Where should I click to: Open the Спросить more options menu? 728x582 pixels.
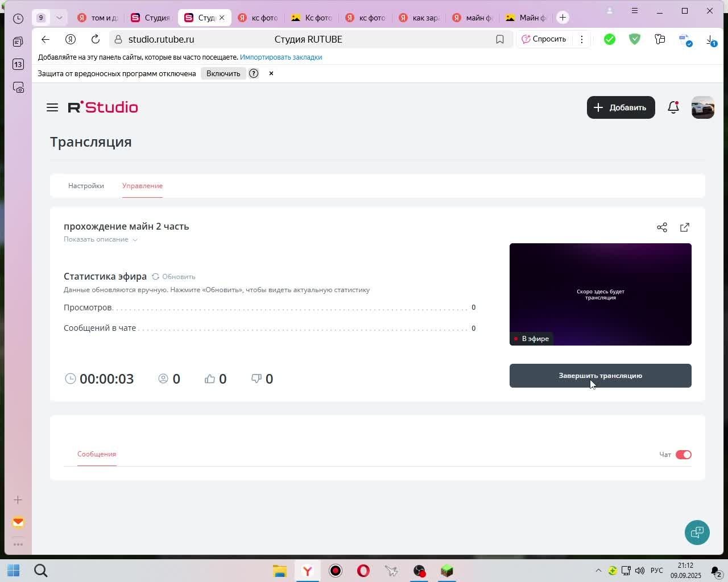(x=581, y=39)
